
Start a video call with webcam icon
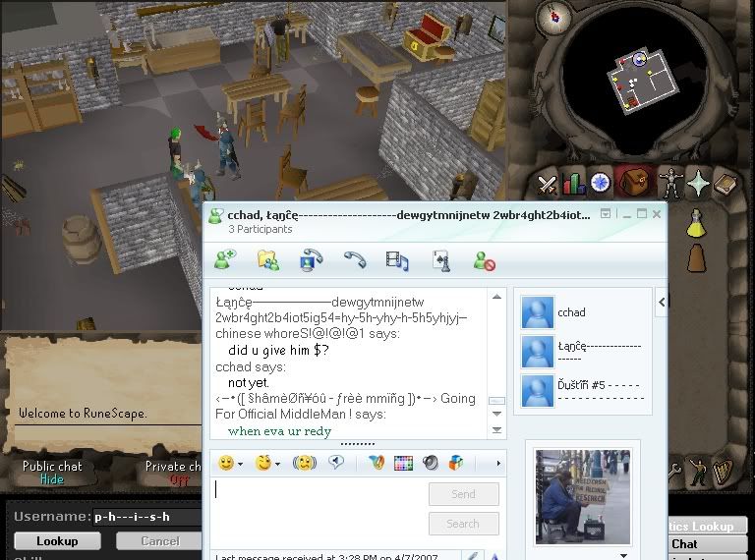tap(311, 260)
